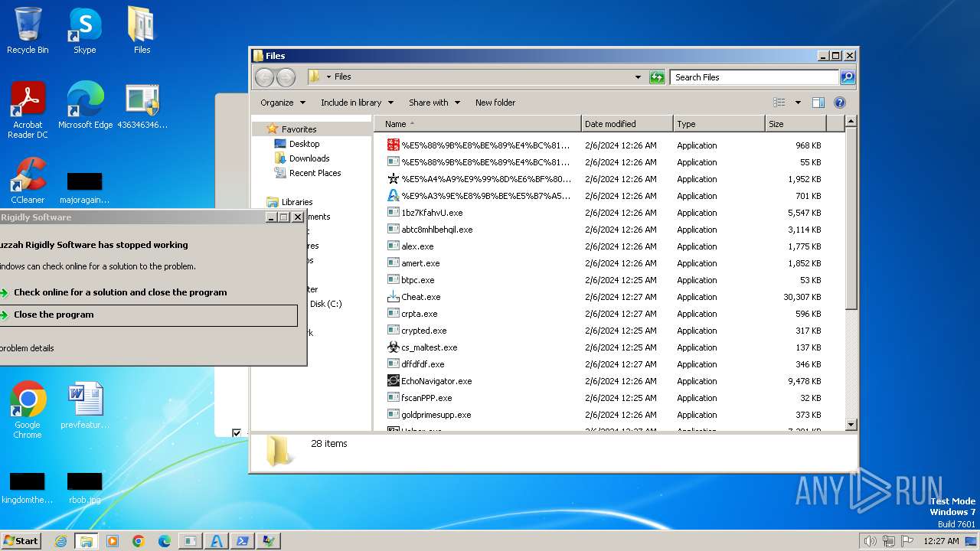
Task: Select the kingdomthe desktop file
Action: tap(28, 488)
